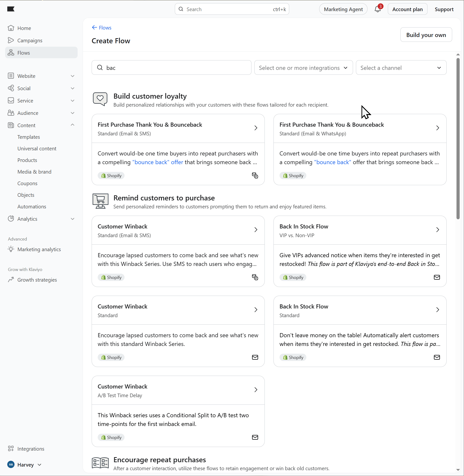
Task: Expand the Audience sidebar section
Action: 72,113
